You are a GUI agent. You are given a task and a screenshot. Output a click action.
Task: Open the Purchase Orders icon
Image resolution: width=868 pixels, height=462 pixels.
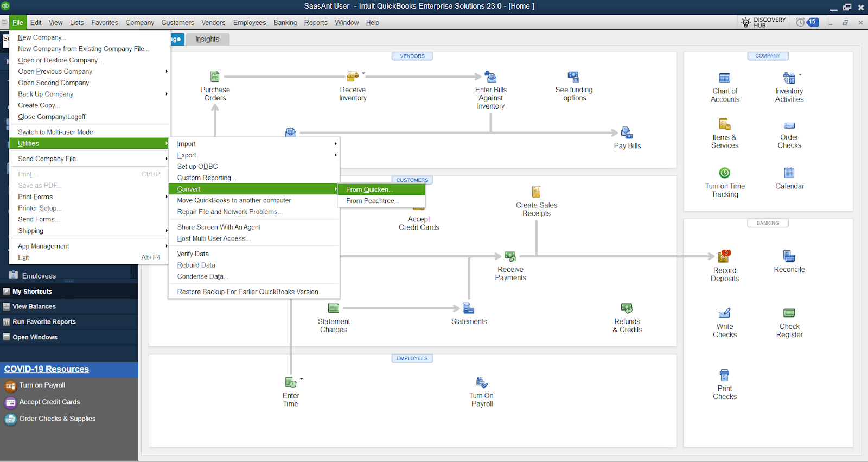(x=215, y=77)
